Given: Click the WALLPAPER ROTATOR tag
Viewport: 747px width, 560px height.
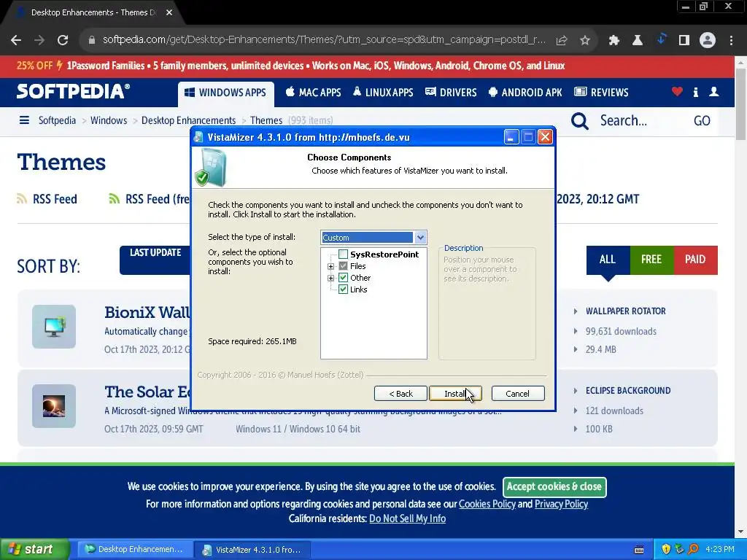Looking at the screenshot, I should [625, 311].
